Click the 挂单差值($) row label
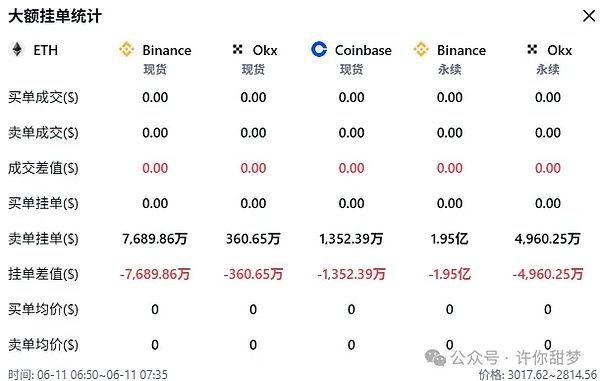 point(43,274)
